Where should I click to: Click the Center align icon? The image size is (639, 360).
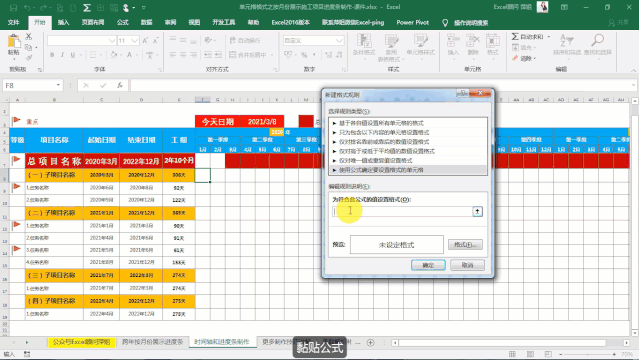pyautogui.click(x=183, y=55)
